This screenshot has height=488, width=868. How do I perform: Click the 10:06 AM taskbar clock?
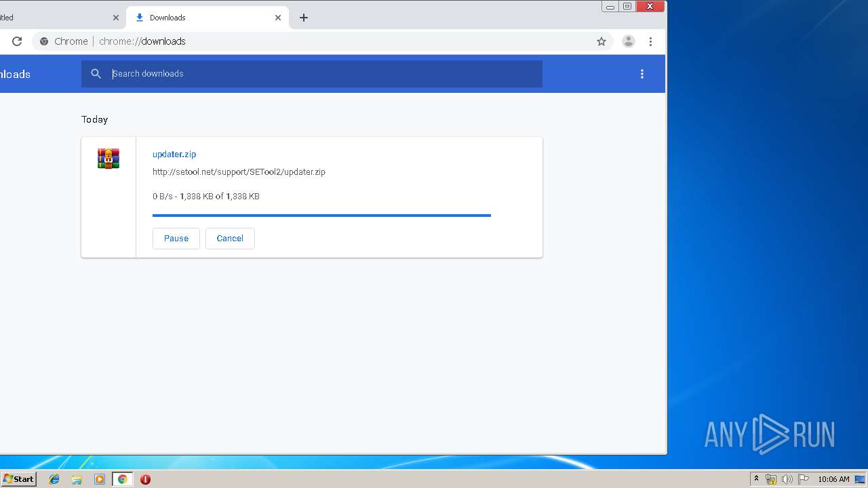[x=833, y=479]
